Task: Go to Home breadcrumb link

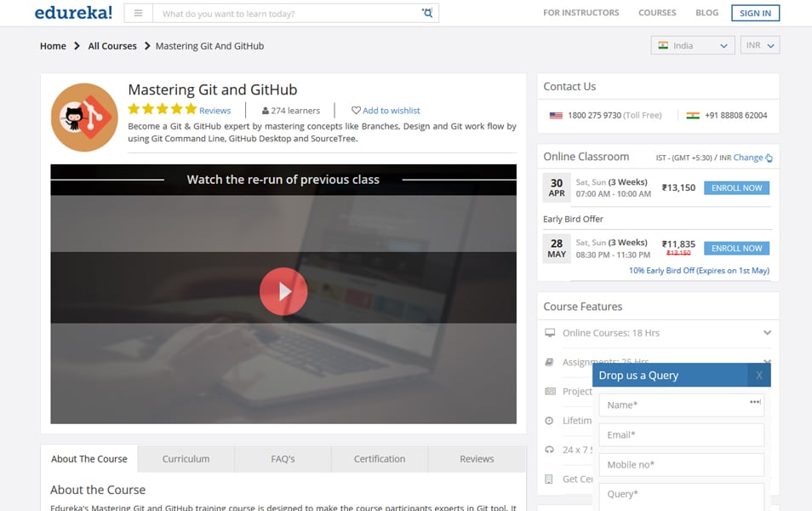Action: pos(53,46)
